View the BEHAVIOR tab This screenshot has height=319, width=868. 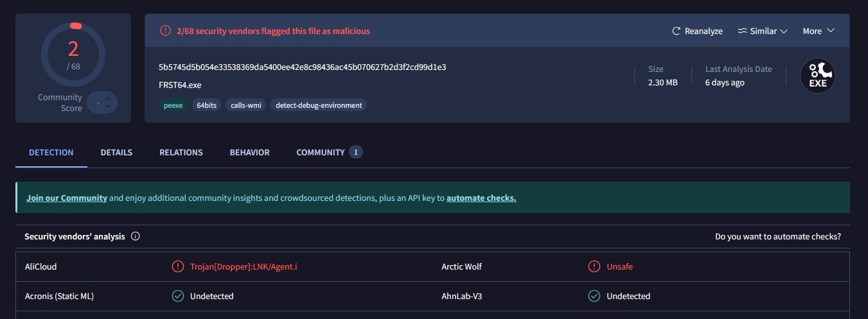pyautogui.click(x=250, y=152)
